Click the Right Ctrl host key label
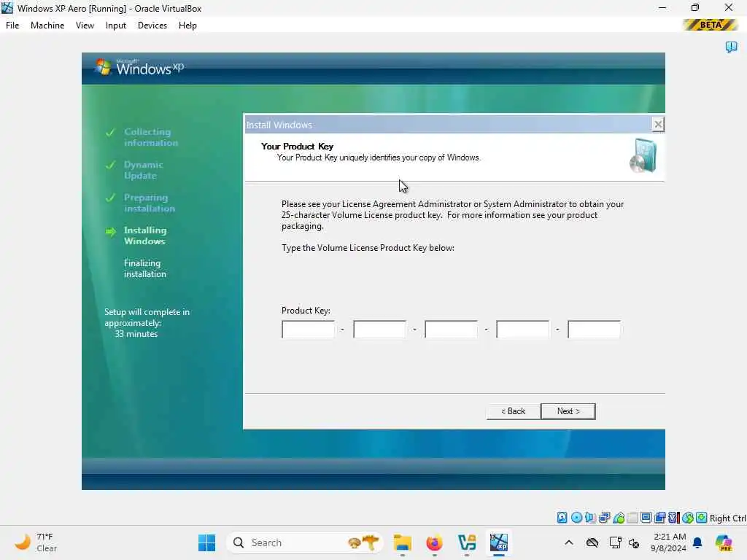747x560 pixels. coord(727,518)
